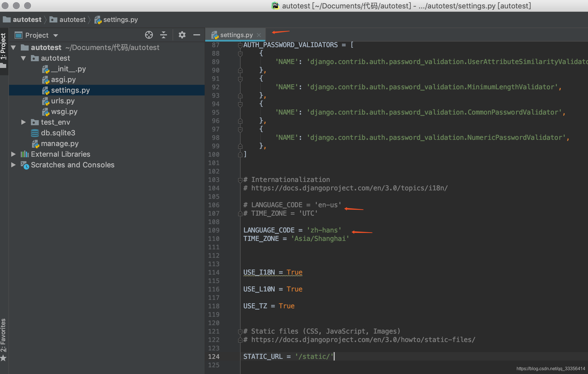
Task: Click the USE_TZ = True line
Action: pos(269,306)
